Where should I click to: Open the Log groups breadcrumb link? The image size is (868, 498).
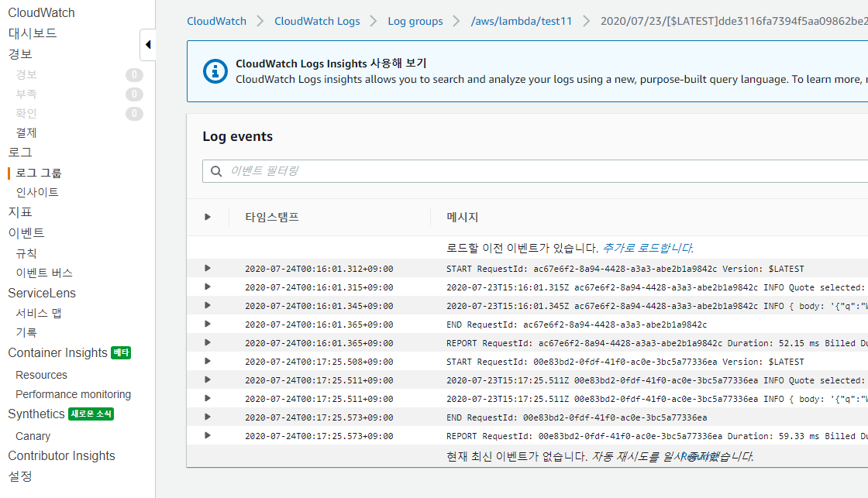(x=415, y=21)
